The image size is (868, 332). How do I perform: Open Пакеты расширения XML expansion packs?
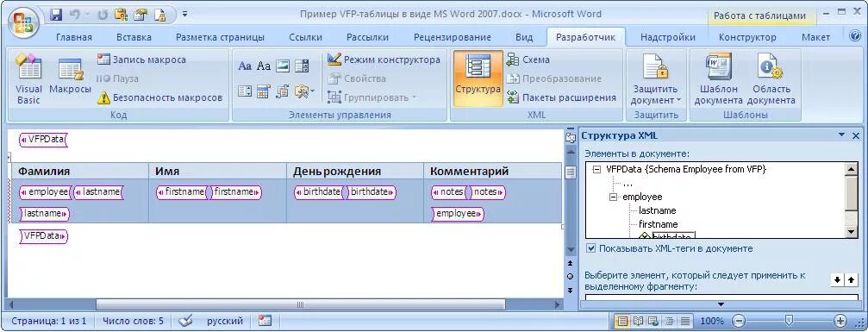tap(561, 97)
